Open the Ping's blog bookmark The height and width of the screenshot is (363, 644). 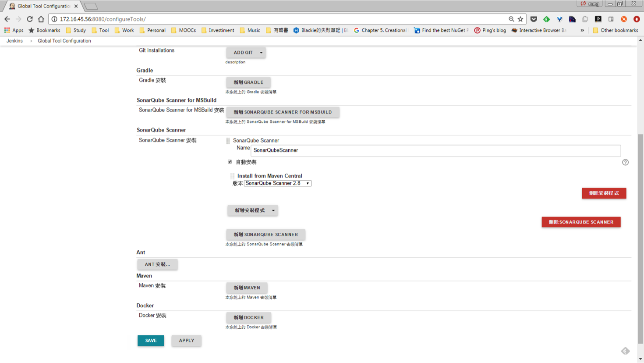click(490, 30)
